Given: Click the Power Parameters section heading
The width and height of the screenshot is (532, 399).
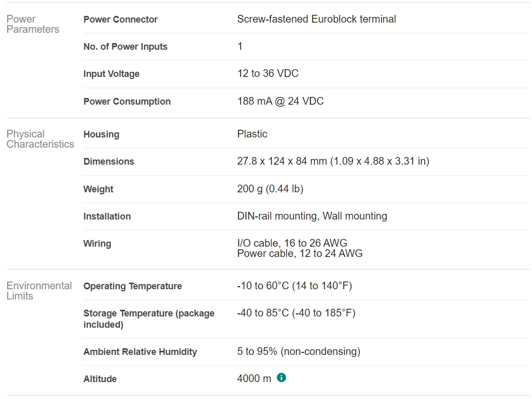Looking at the screenshot, I should tap(33, 24).
